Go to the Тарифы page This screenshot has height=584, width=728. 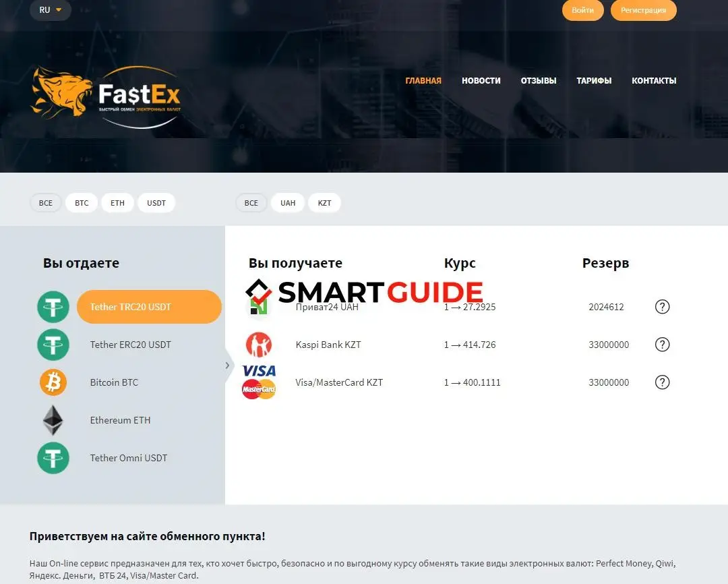tap(594, 80)
